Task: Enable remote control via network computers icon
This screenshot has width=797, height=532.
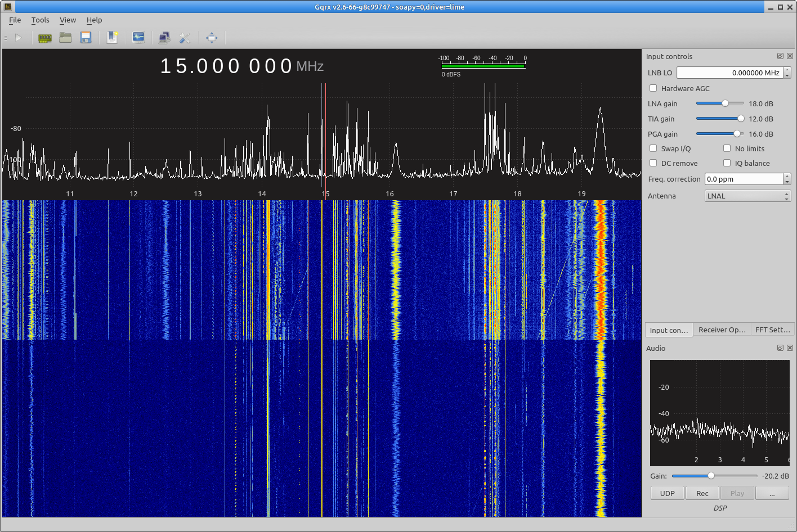Action: click(x=164, y=38)
